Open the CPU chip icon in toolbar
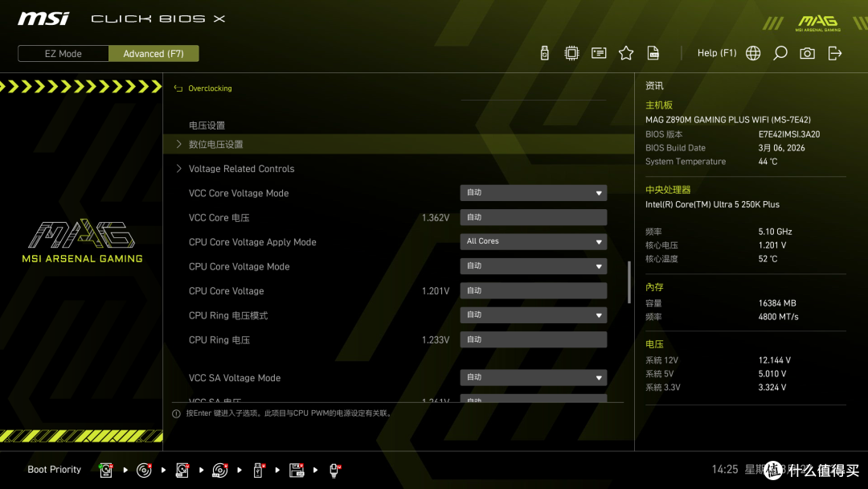 [571, 53]
